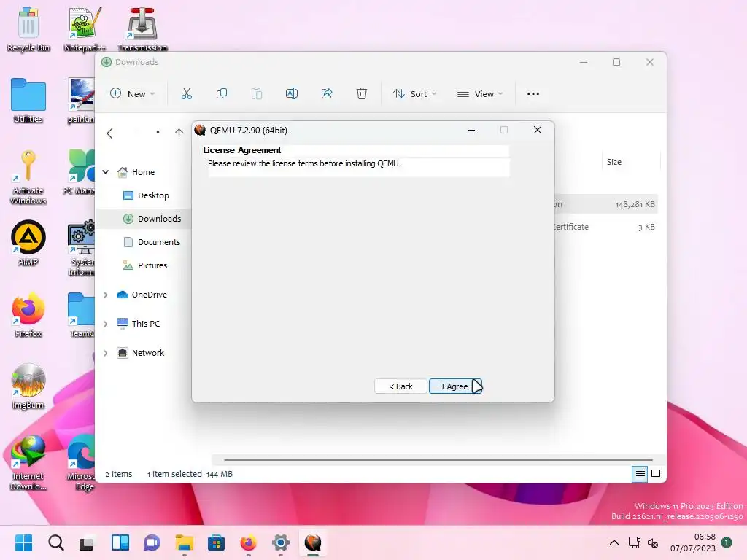Switch to details view layout icon
747x560 pixels.
[x=640, y=474]
